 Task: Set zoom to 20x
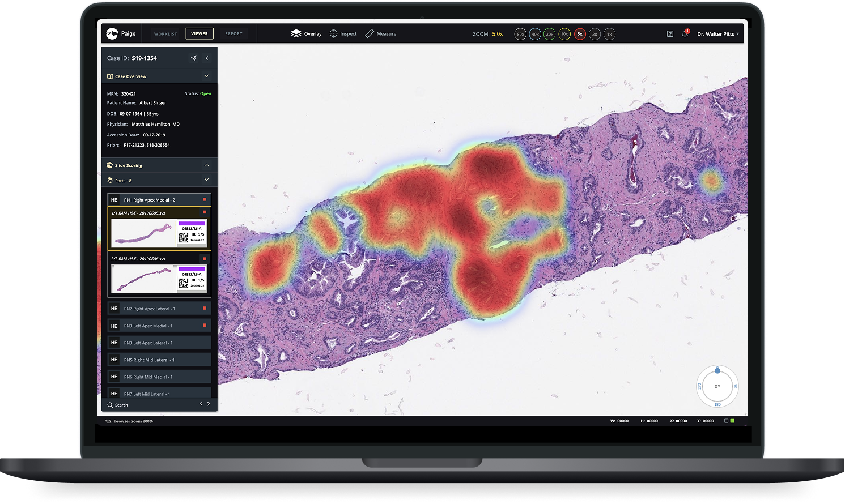(550, 34)
